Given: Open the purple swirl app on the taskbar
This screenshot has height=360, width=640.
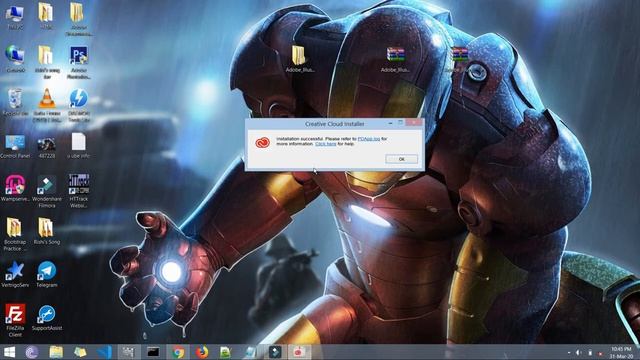Looking at the screenshot, I should pyautogui.click(x=32, y=352).
